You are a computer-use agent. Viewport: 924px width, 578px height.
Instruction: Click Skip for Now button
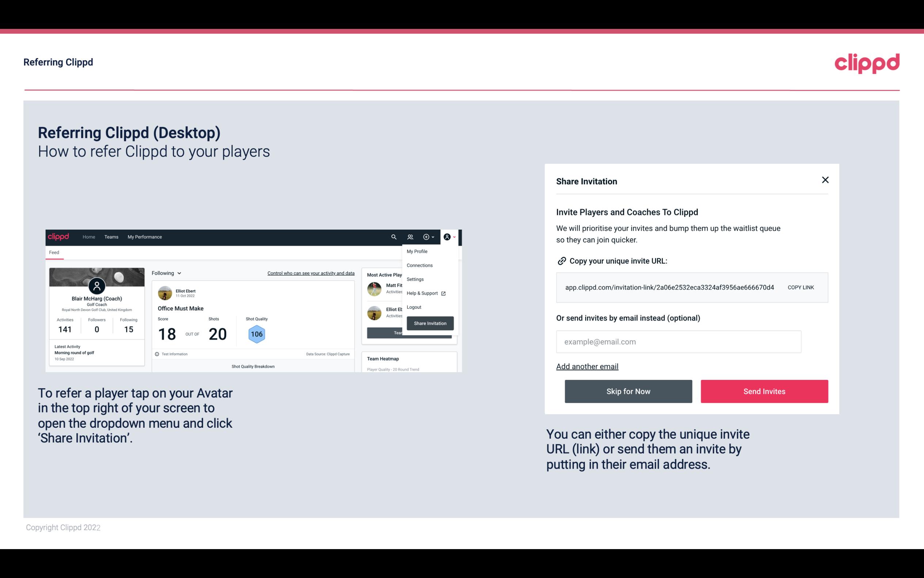628,391
